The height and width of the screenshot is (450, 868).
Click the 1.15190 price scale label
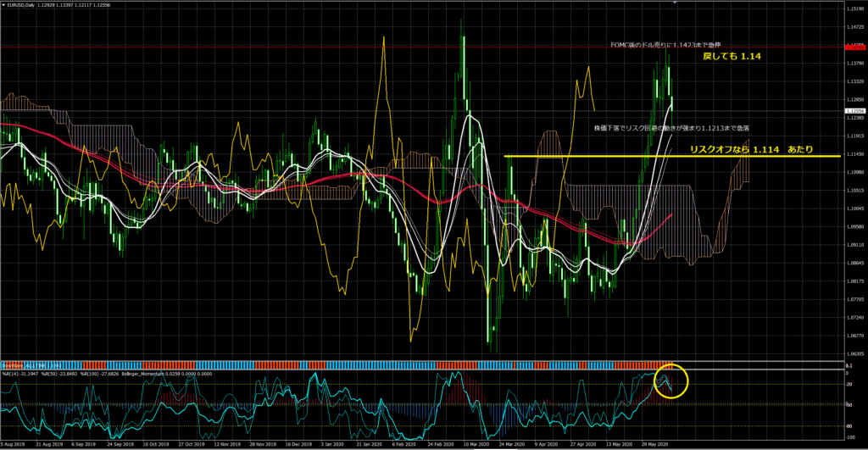(854, 8)
